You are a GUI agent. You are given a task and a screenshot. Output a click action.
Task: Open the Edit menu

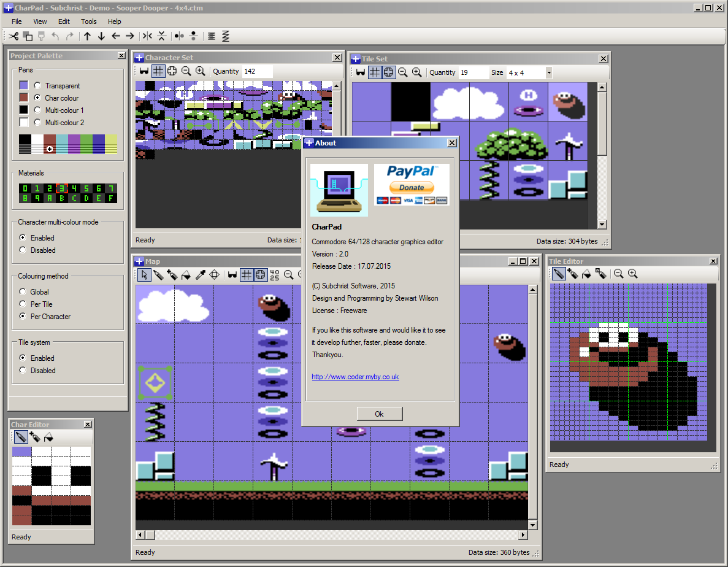[64, 21]
